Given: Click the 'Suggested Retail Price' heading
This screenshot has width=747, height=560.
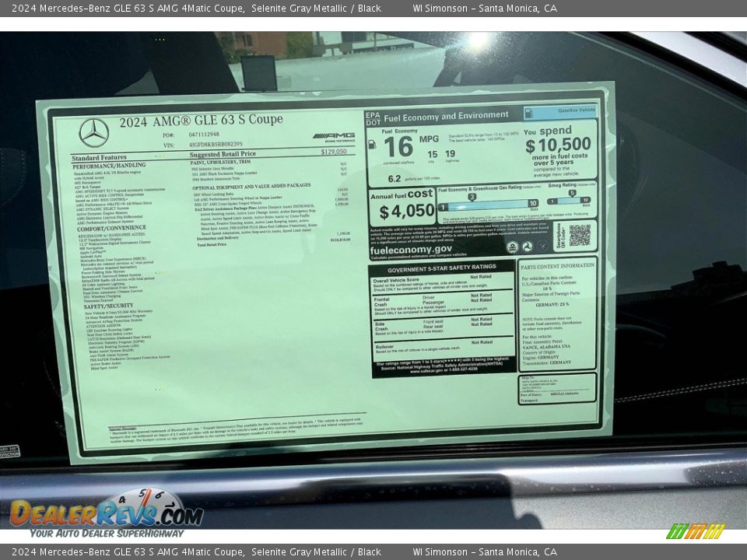Looking at the screenshot, I should pos(223,154).
